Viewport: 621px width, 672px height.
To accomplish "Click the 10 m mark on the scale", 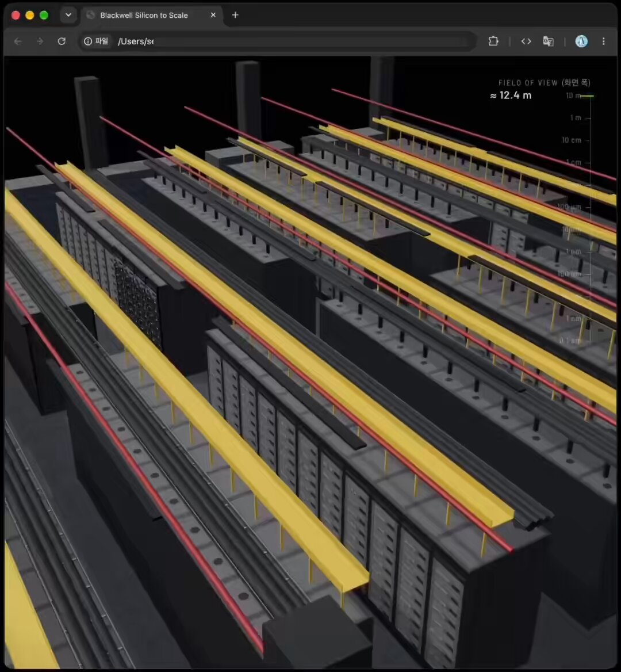I will pyautogui.click(x=573, y=96).
